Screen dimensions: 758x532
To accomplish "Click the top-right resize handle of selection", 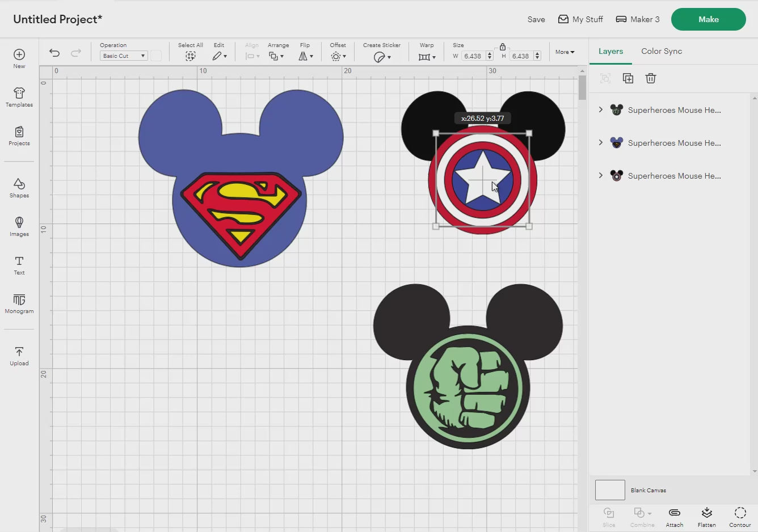I will (x=529, y=133).
